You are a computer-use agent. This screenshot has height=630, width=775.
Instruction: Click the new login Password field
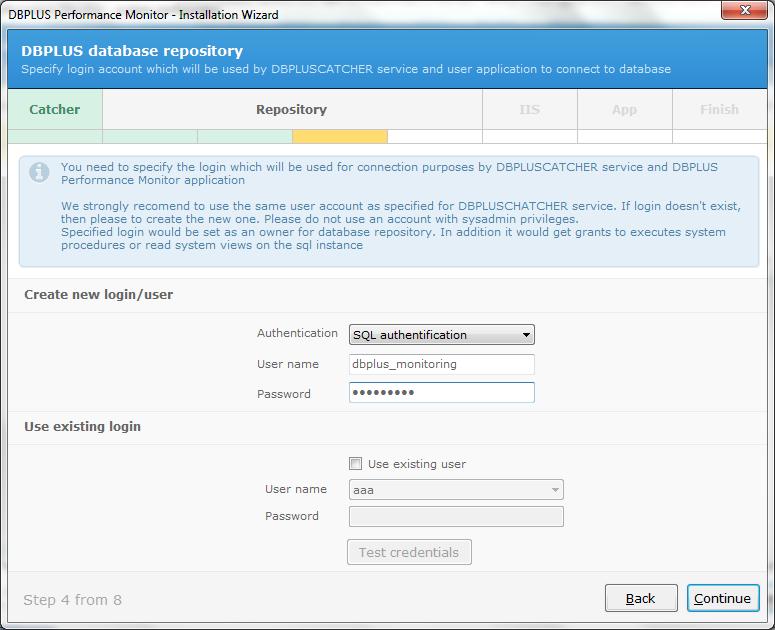pos(441,392)
